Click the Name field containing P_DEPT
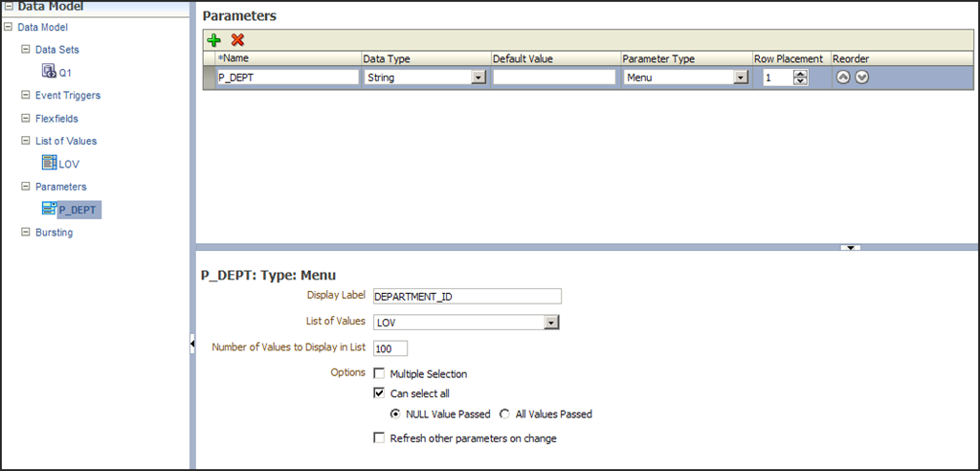Screen dimensions: 980x471 coord(287,78)
